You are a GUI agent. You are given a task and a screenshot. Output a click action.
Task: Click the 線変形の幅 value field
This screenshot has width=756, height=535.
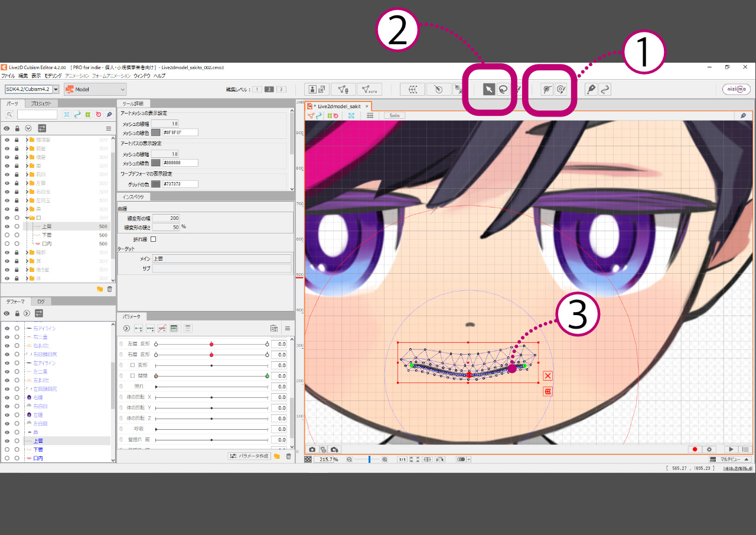pos(165,218)
